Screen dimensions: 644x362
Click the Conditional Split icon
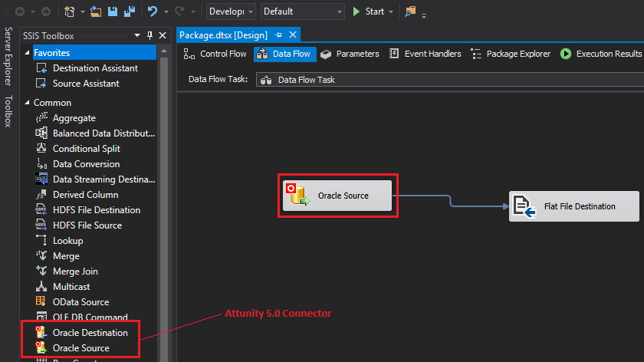pyautogui.click(x=41, y=148)
